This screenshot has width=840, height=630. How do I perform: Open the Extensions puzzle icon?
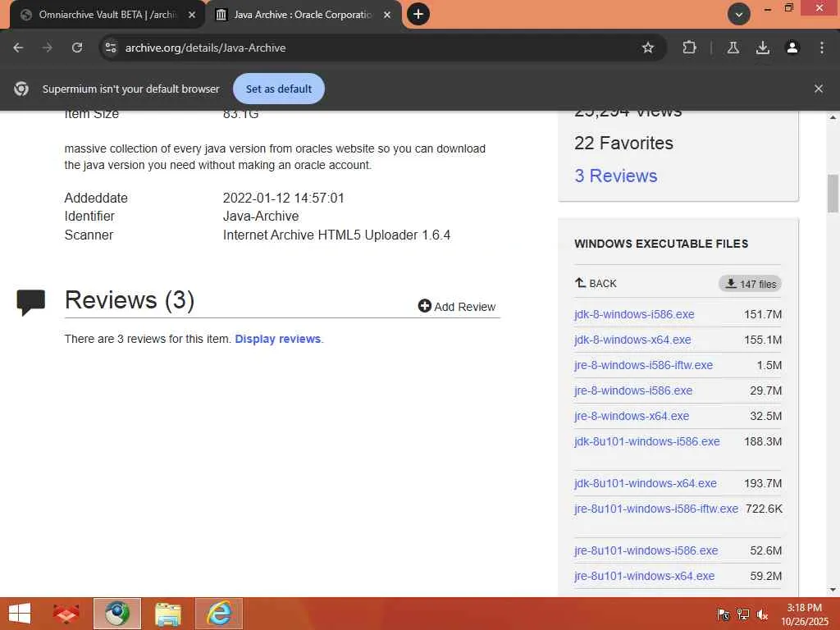(x=689, y=48)
